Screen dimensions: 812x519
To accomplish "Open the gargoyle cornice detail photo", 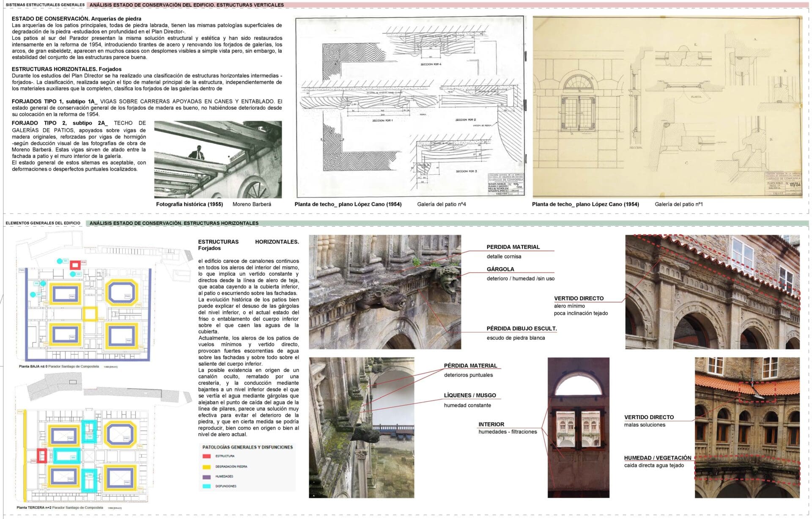I will click(385, 292).
